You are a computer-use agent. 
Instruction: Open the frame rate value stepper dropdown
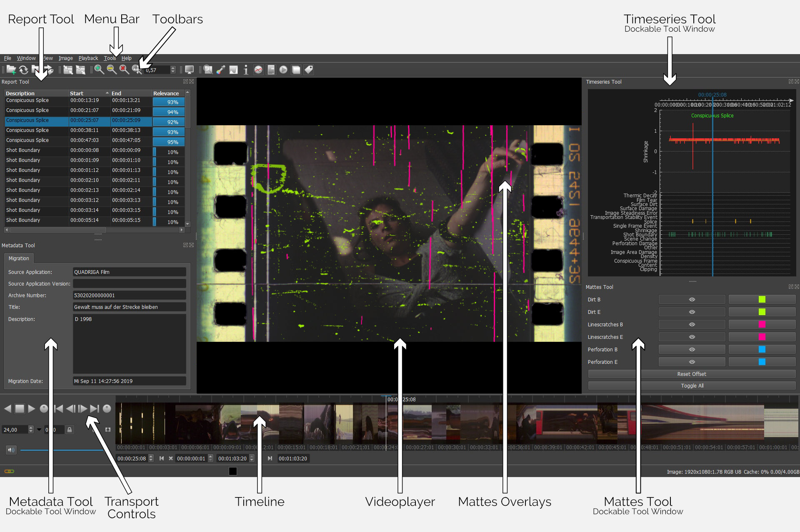tap(31, 429)
